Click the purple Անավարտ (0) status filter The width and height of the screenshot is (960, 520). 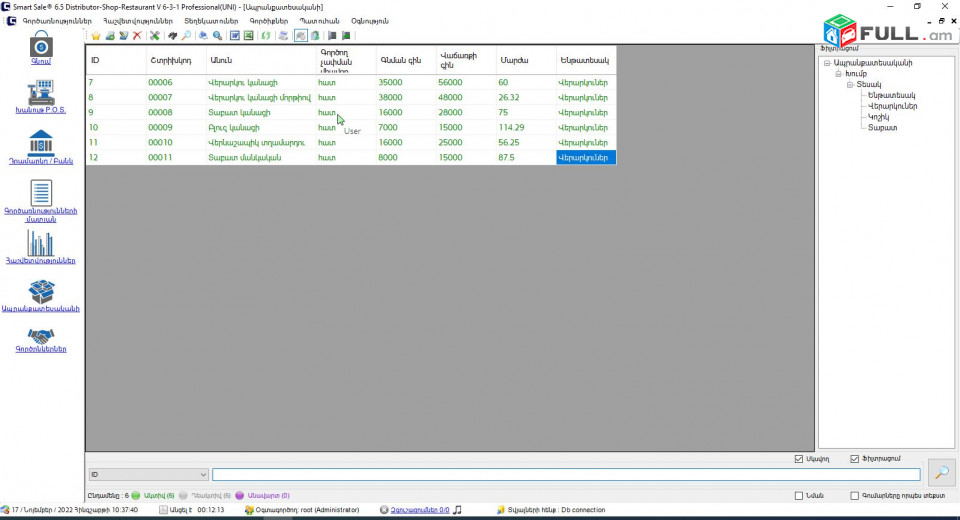click(x=263, y=496)
